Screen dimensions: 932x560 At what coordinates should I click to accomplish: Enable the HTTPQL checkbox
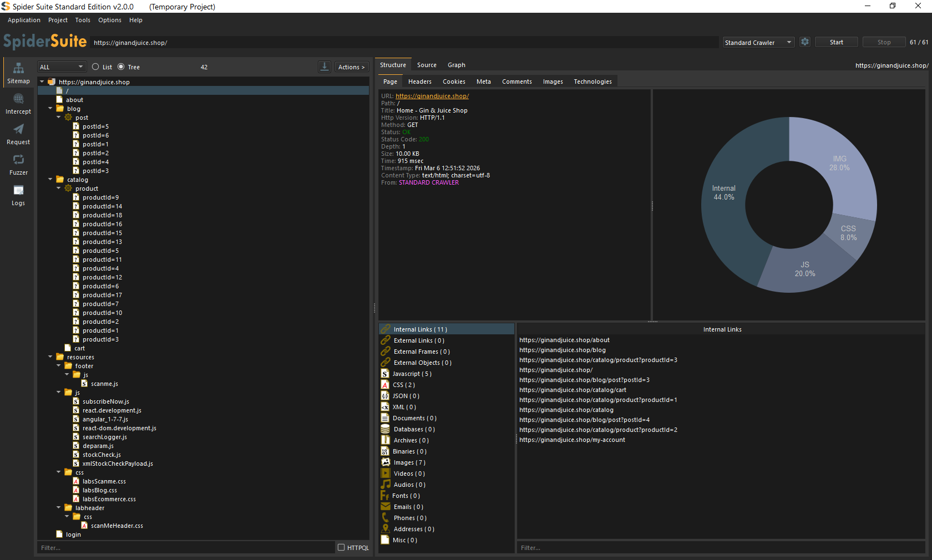(341, 547)
